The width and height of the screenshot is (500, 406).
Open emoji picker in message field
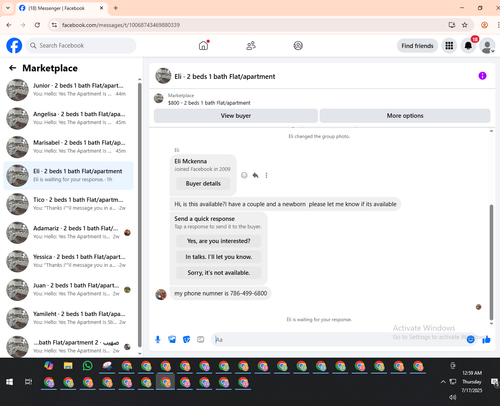[470, 339]
